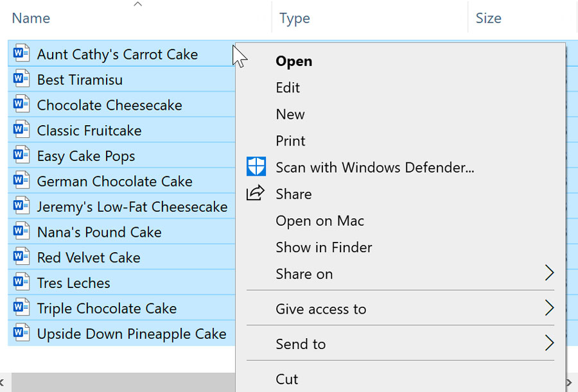578x392 pixels.
Task: Sort files by the Size column header
Action: (489, 18)
